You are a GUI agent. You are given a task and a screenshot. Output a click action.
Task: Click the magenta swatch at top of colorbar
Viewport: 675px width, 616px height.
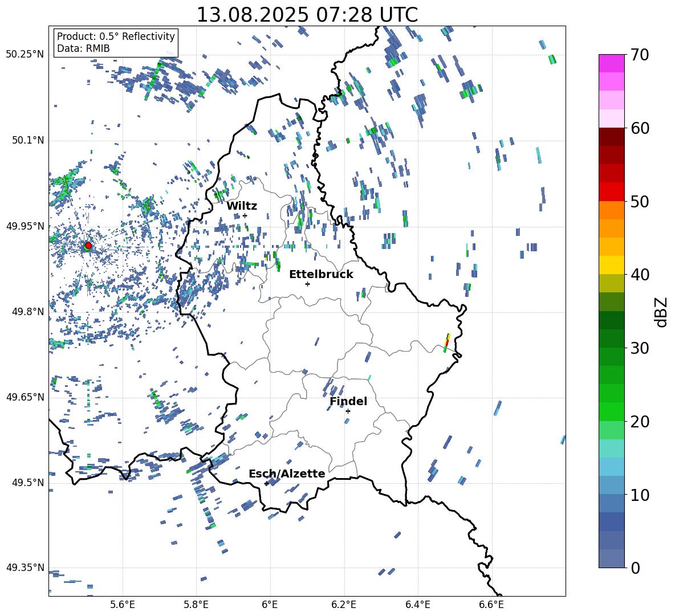612,64
